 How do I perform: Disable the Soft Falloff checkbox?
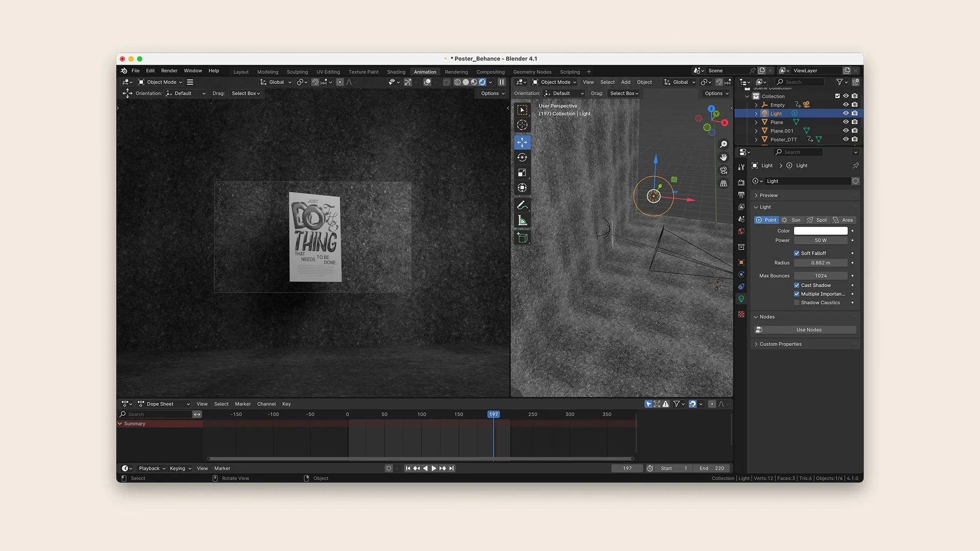(x=797, y=253)
